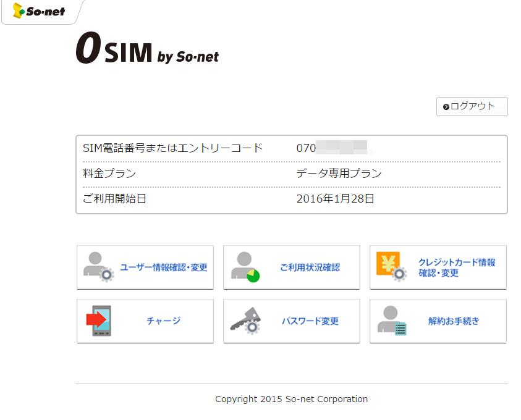Click the user with document list icon

(391, 321)
